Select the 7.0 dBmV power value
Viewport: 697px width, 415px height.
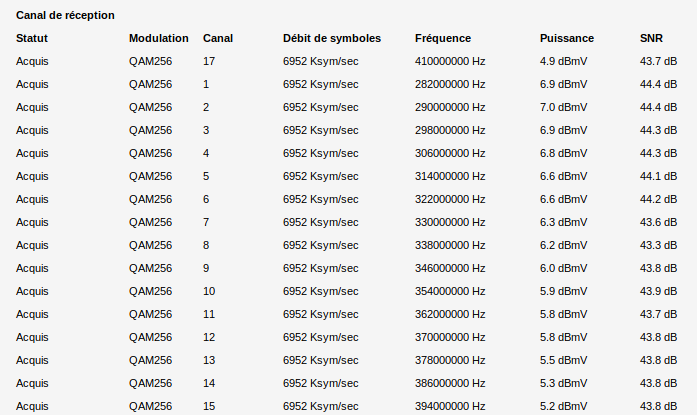click(563, 107)
